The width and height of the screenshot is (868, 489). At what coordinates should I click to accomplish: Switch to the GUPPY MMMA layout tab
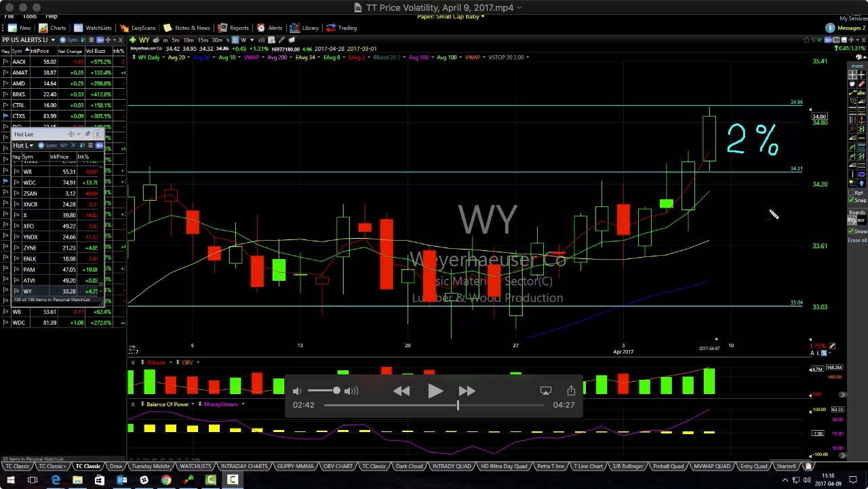tap(296, 467)
